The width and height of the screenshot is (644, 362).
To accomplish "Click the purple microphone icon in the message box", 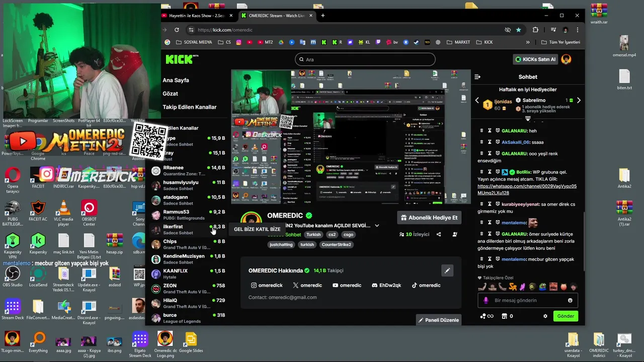I will point(486,300).
